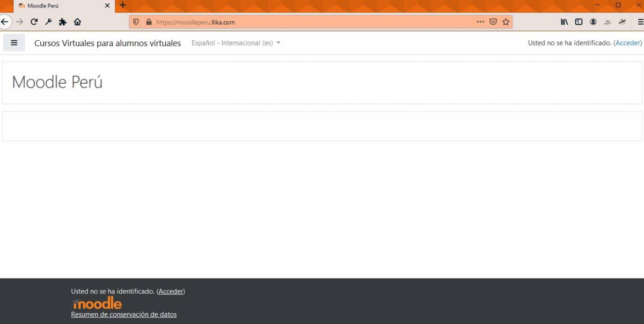Go back with the browser back arrow
Viewport: 644px width, 324px height.
[4, 22]
